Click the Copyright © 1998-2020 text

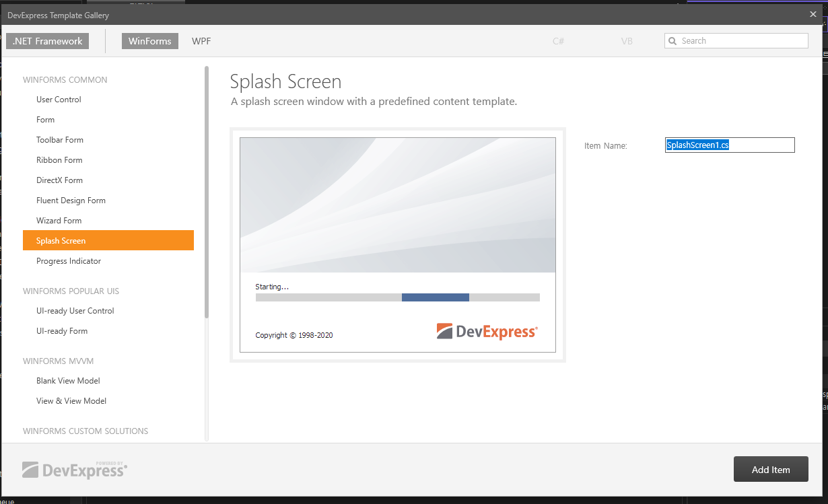[x=294, y=335]
